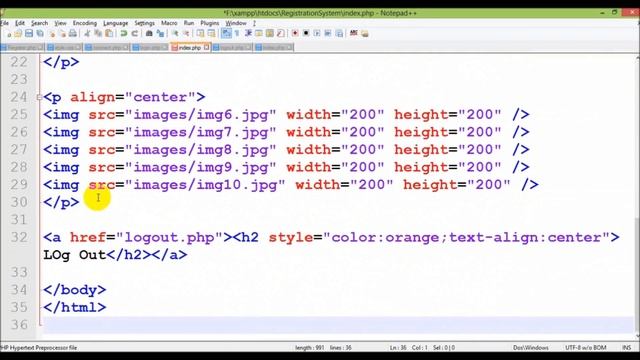The width and height of the screenshot is (640, 360).
Task: Click "color:orange;text-align:center" style value
Action: click(467, 238)
